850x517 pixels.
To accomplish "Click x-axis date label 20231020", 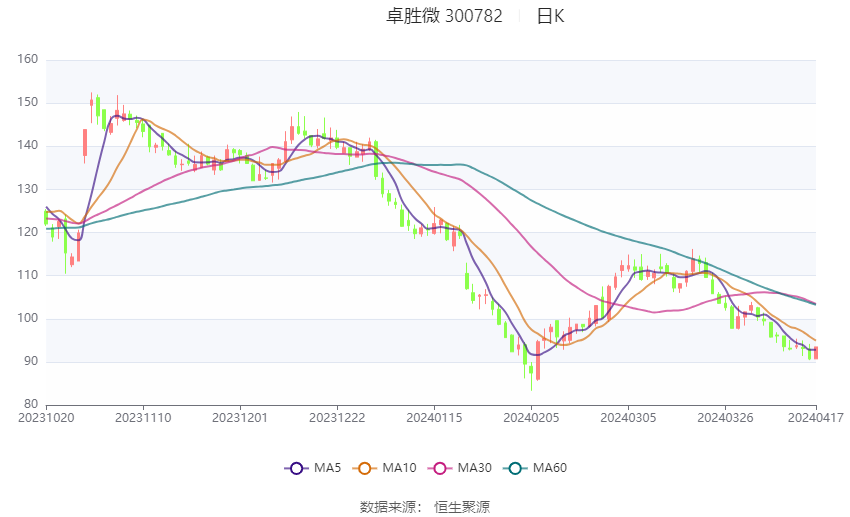I will (x=46, y=418).
